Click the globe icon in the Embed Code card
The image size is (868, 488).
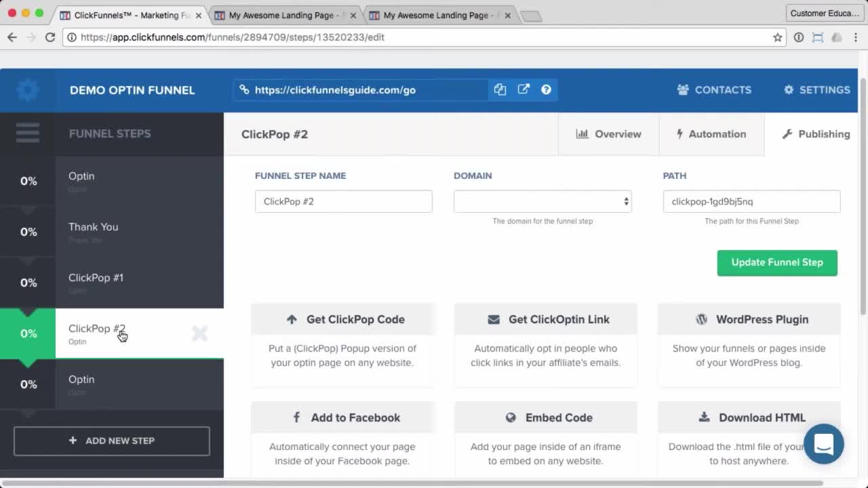click(511, 418)
